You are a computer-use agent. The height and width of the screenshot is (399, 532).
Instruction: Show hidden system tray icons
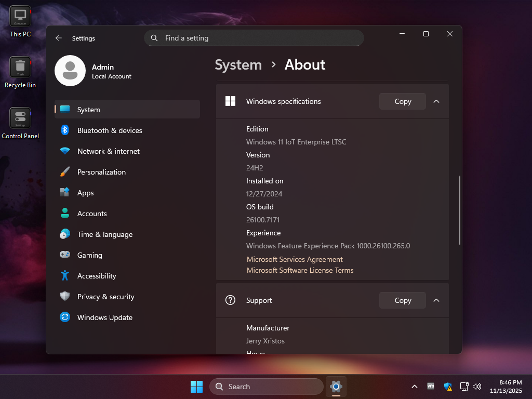point(415,387)
